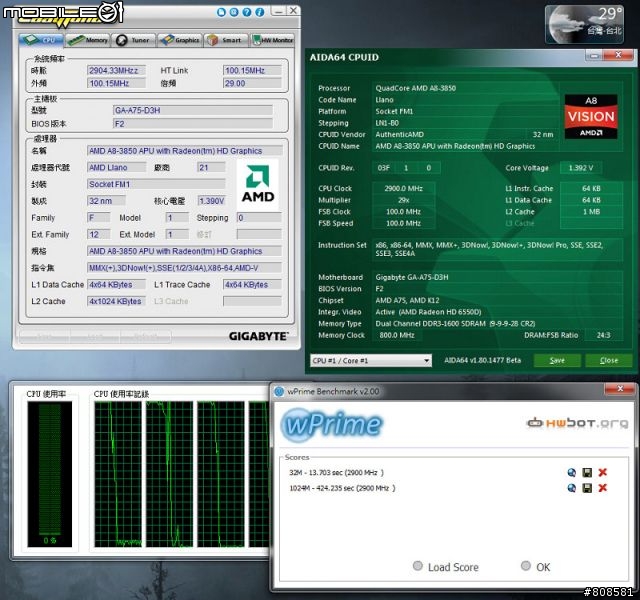This screenshot has width=640, height=600.
Task: Submit the 32M score online globe icon
Action: tap(571, 473)
